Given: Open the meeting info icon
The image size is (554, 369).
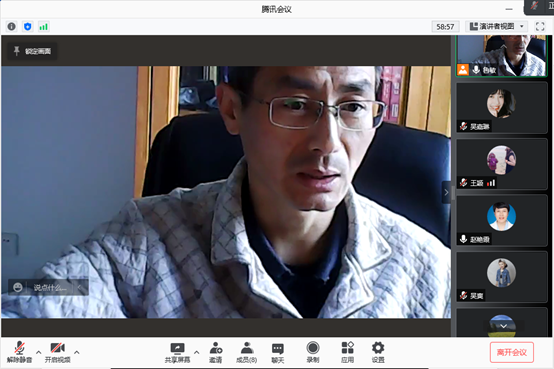Looking at the screenshot, I should 11,27.
